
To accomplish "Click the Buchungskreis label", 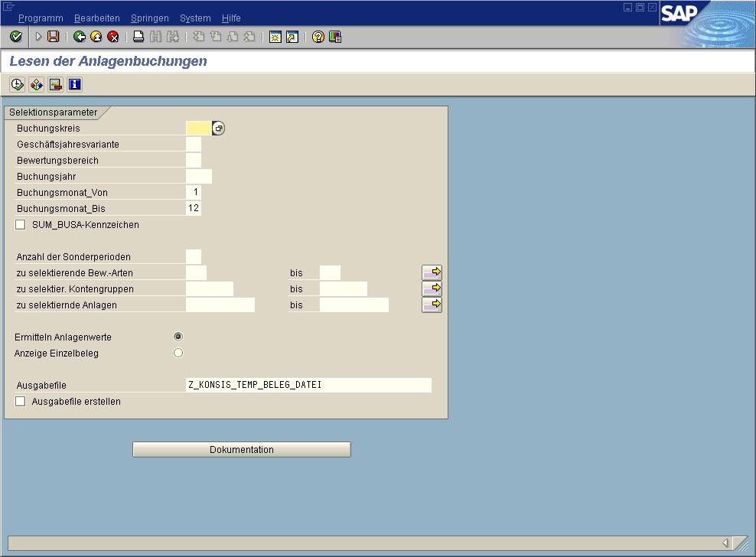I will [x=48, y=129].
